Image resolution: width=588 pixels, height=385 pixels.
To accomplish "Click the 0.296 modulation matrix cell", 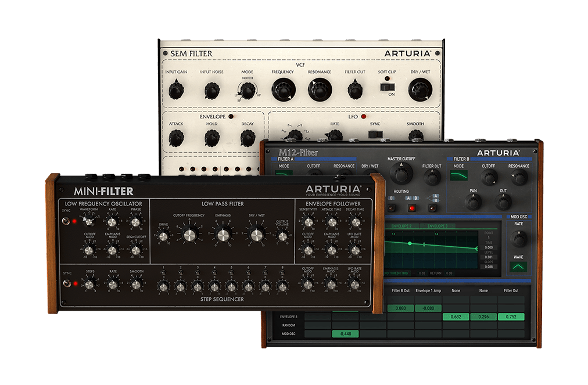I will coord(483,317).
